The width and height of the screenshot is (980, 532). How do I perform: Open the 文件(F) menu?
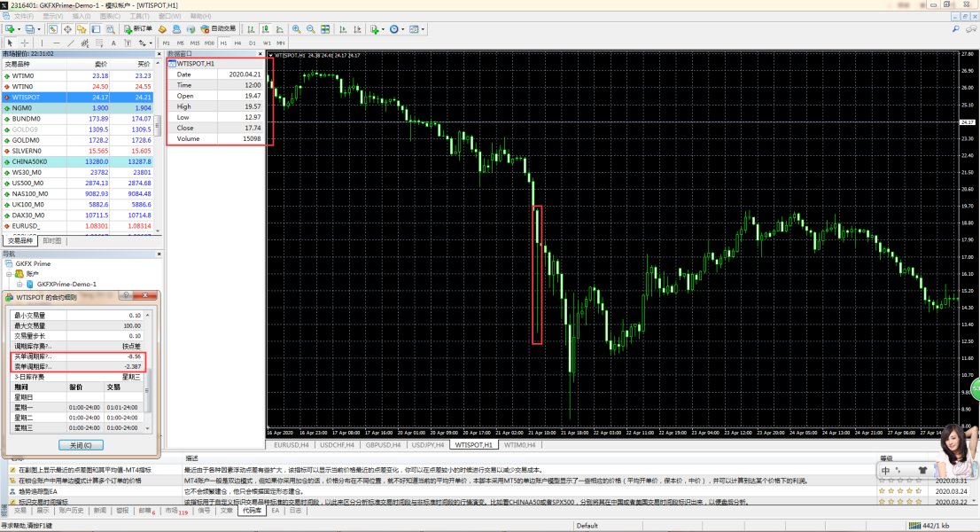point(23,16)
